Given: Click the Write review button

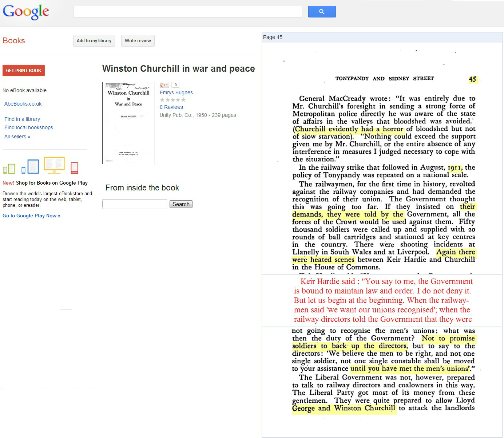Looking at the screenshot, I should (138, 41).
